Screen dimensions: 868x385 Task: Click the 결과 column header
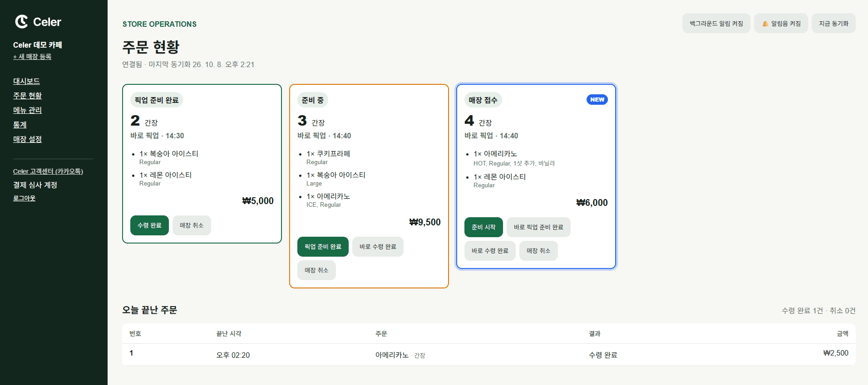(595, 334)
